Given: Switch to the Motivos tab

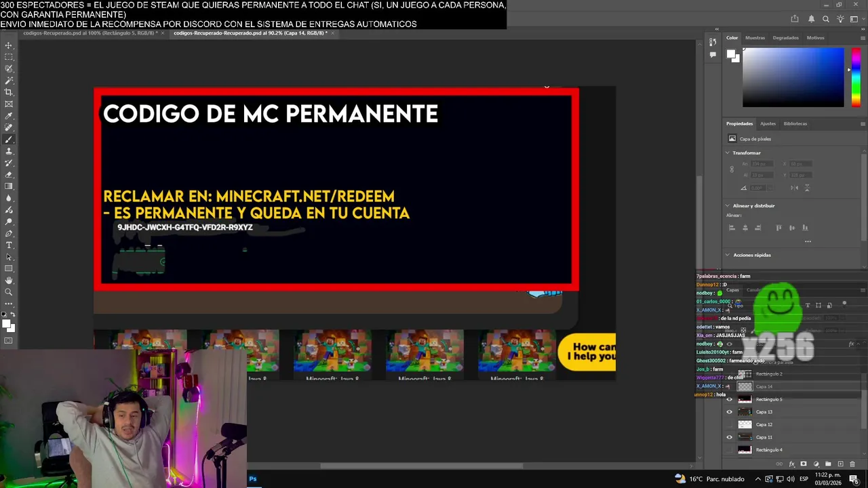Looking at the screenshot, I should click(x=815, y=38).
